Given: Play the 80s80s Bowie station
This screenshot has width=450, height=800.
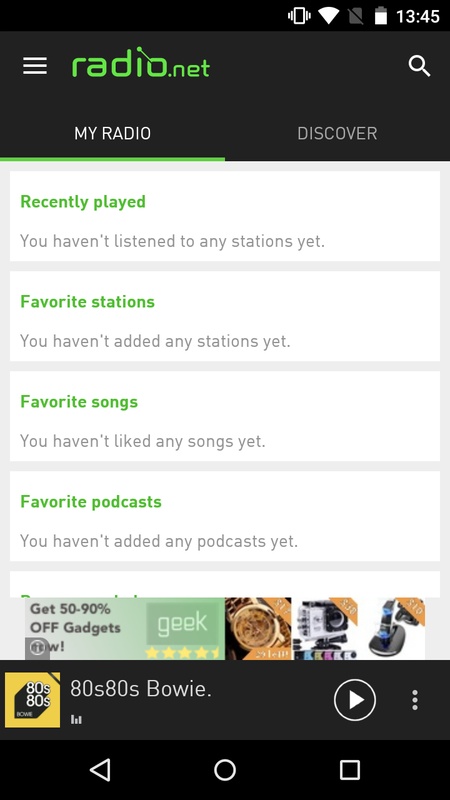Looking at the screenshot, I should click(355, 700).
